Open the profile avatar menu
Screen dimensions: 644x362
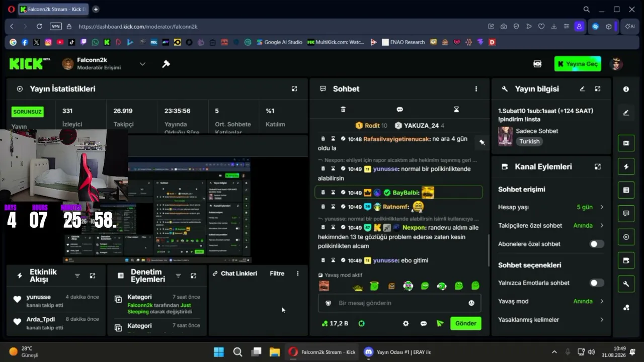click(x=616, y=64)
